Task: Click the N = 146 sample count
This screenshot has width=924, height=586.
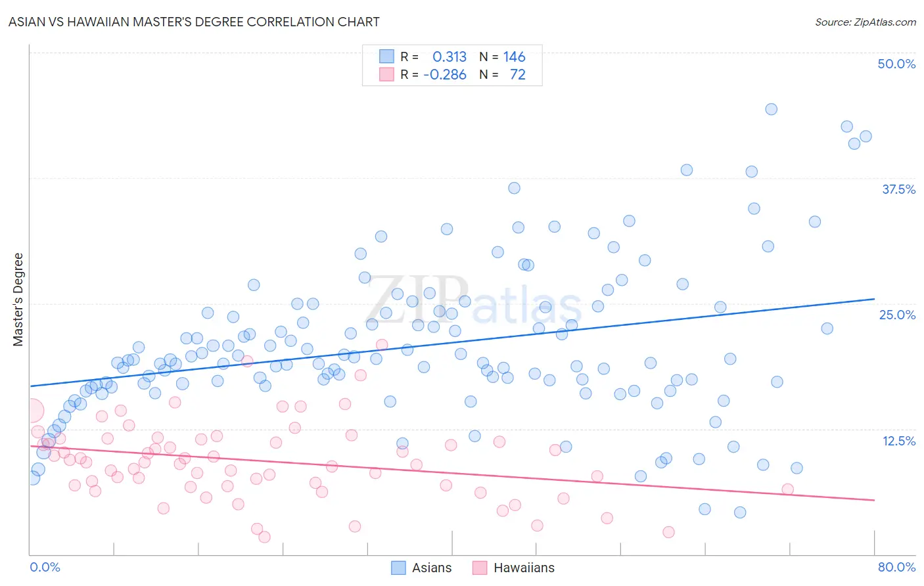Action: [503, 56]
